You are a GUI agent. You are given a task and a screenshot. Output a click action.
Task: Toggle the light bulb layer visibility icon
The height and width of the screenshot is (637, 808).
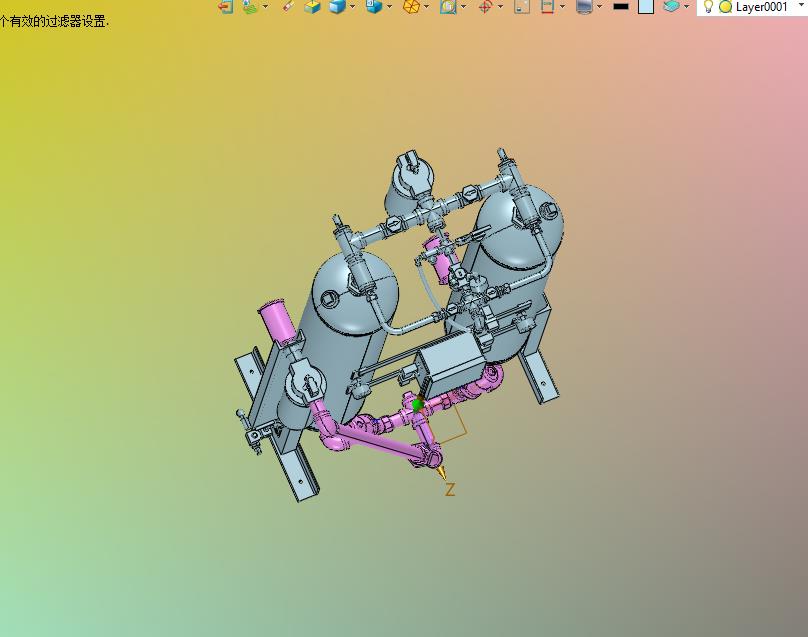[x=709, y=6]
